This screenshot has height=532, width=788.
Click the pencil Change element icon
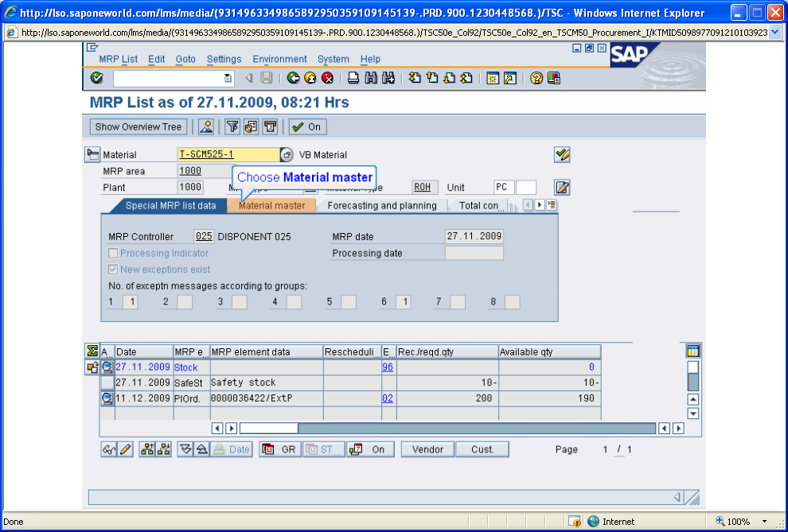click(126, 449)
